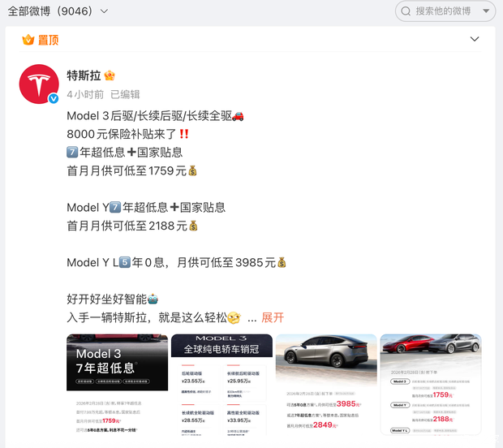Expand the full post with 展开
Viewport: 503px width, 448px height.
[273, 317]
